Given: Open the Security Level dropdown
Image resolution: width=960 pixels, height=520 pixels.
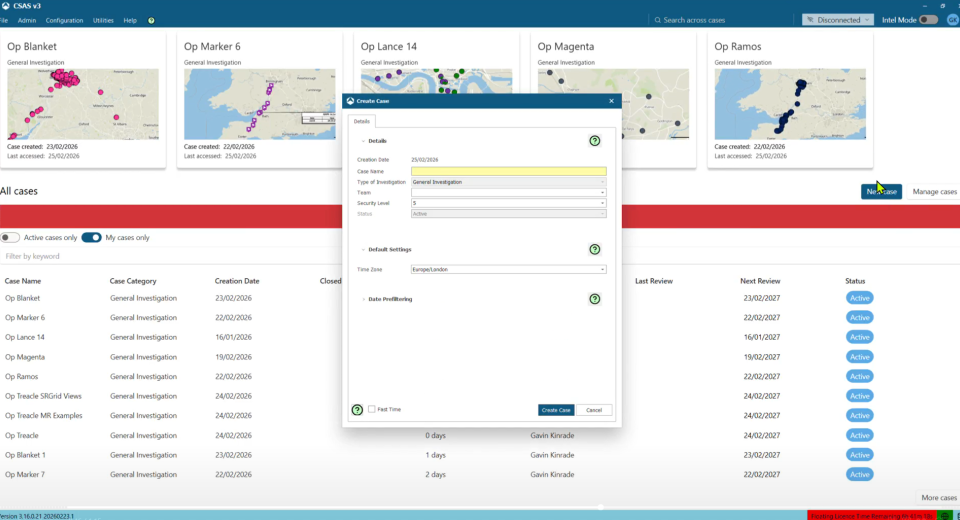Looking at the screenshot, I should pos(508,203).
